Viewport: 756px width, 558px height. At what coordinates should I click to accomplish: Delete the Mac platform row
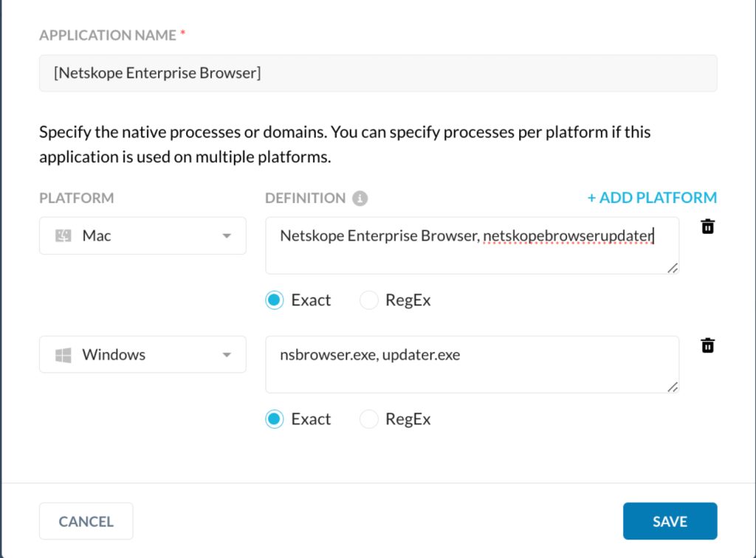click(707, 227)
